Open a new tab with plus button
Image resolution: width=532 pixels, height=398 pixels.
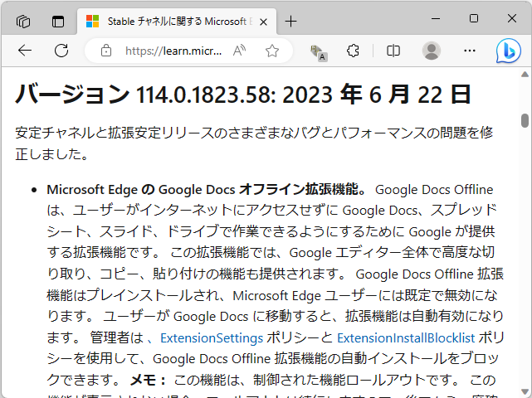pyautogui.click(x=290, y=22)
